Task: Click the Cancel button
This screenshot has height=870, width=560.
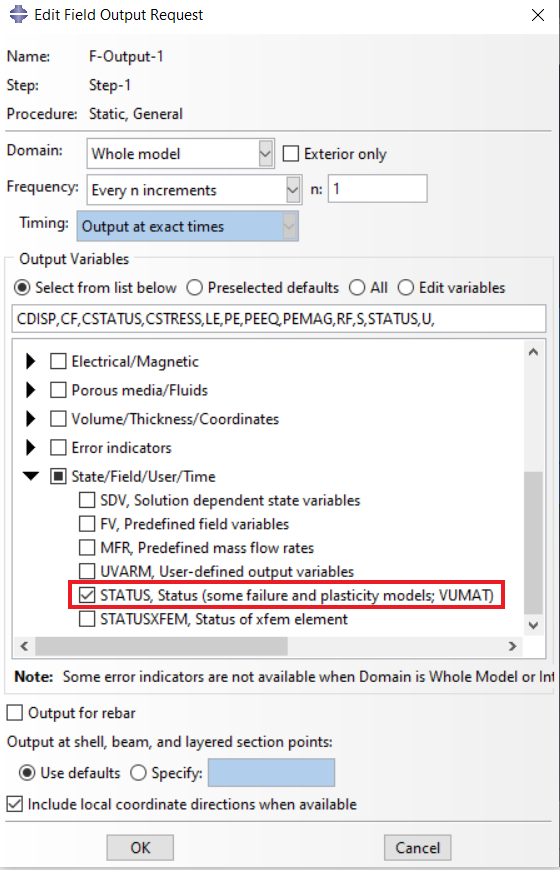Action: click(x=417, y=848)
